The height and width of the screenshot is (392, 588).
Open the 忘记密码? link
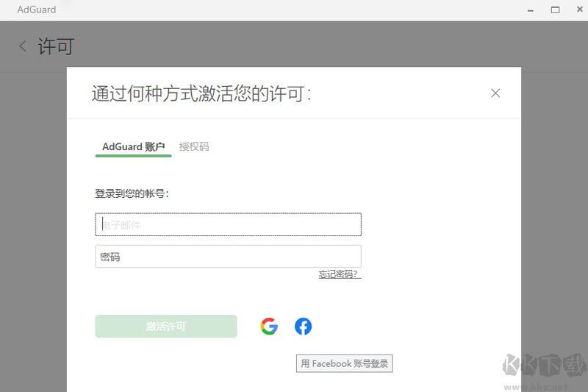pos(340,274)
